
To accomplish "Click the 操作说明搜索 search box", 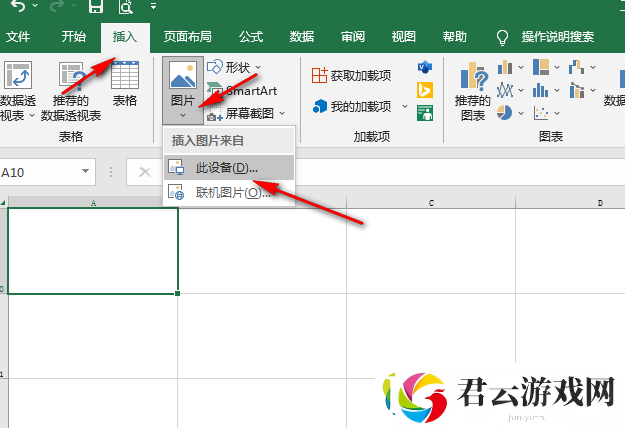I will tap(558, 37).
